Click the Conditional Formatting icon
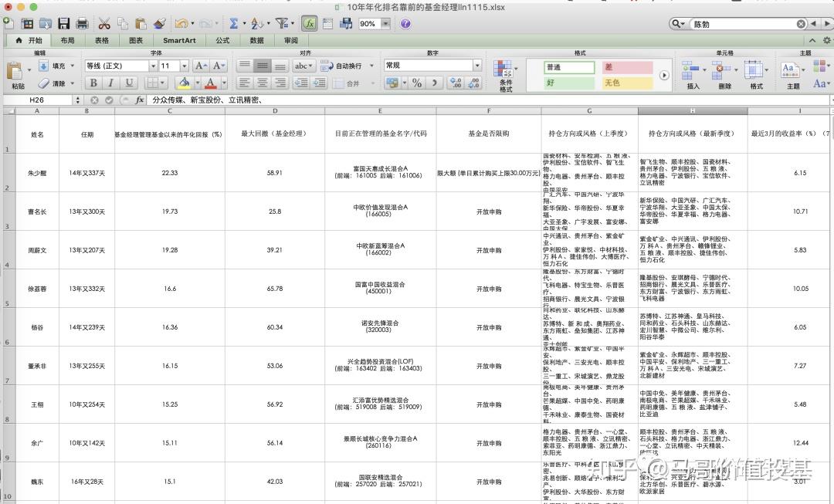This screenshot has height=504, width=834. tap(503, 76)
